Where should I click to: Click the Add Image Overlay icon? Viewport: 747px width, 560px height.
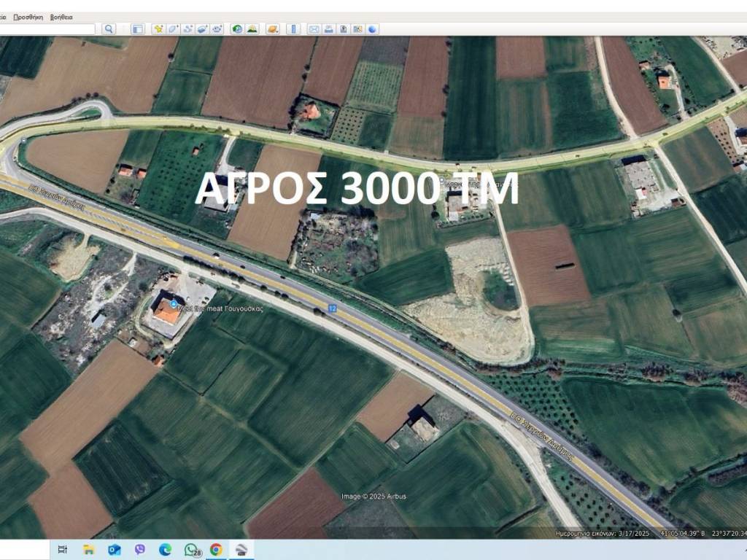tap(202, 29)
